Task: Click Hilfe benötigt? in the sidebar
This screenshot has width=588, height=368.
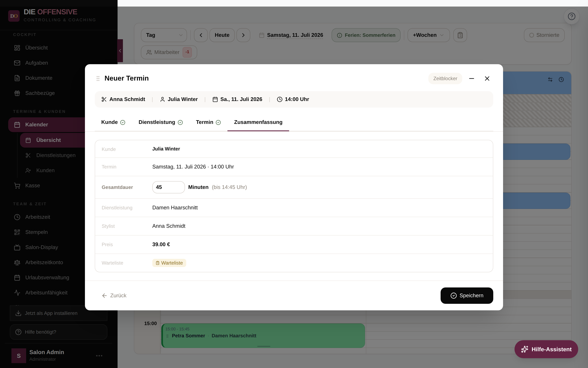Action: pyautogui.click(x=59, y=332)
